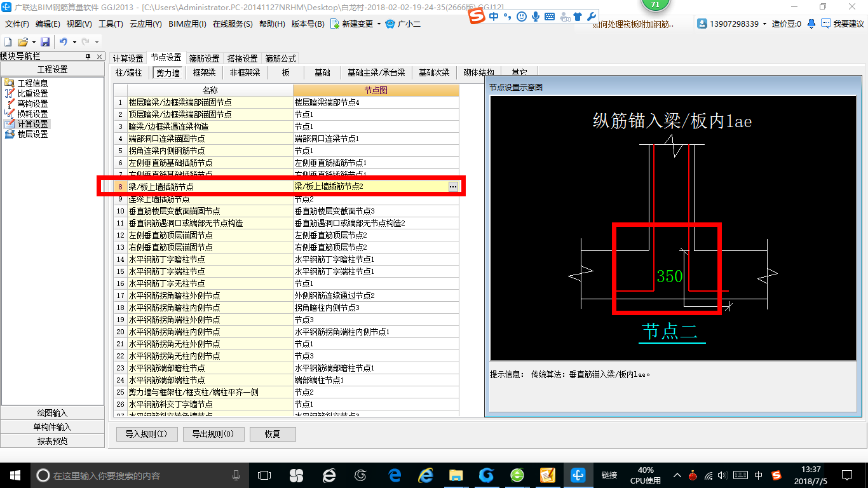Click the 节点二 link in diagram
The width and height of the screenshot is (868, 488).
click(671, 332)
